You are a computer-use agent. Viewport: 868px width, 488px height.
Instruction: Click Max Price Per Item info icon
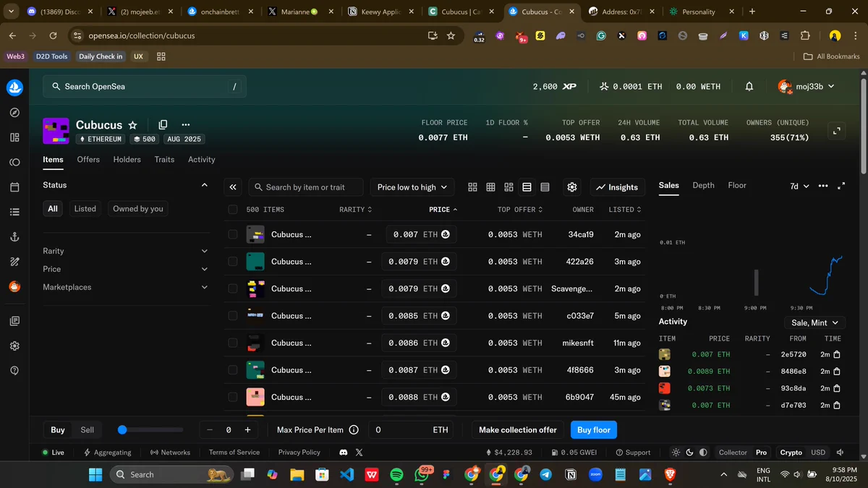[x=354, y=429]
